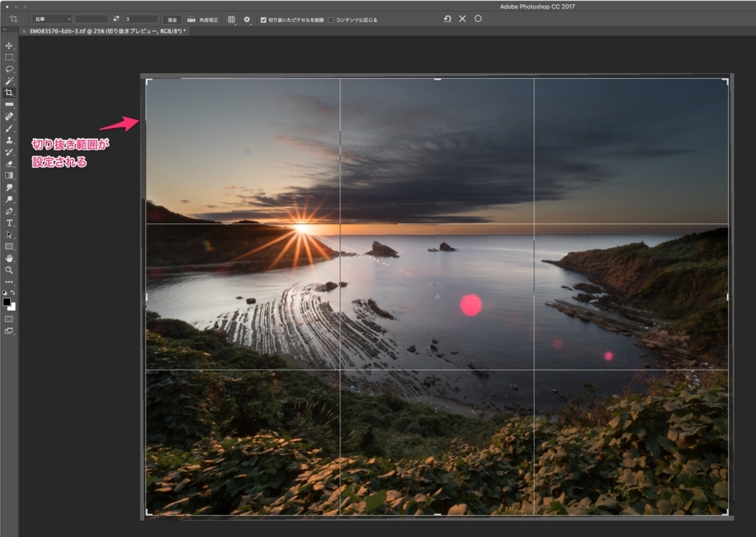Select the Healing Brush bandage tool
The height and width of the screenshot is (537, 756).
coord(9,117)
